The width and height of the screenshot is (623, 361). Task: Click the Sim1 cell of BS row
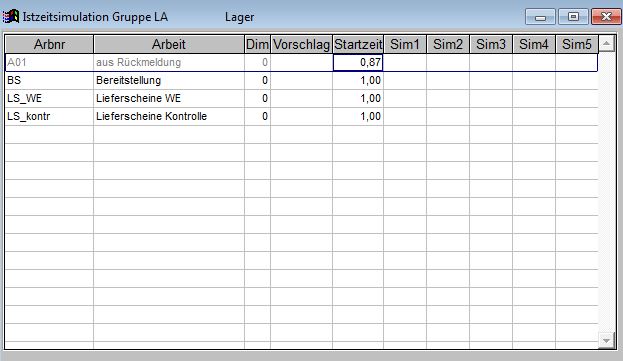(405, 80)
